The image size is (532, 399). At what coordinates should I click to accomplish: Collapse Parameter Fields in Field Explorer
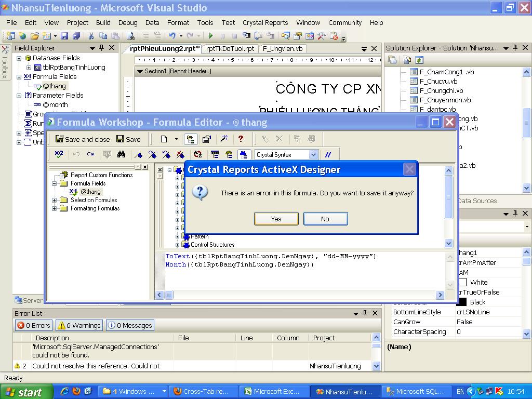19,96
